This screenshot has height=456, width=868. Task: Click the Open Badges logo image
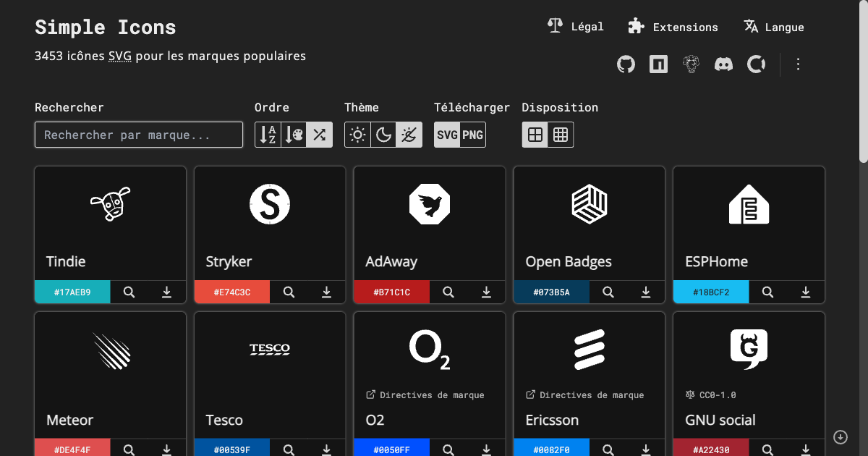point(590,204)
